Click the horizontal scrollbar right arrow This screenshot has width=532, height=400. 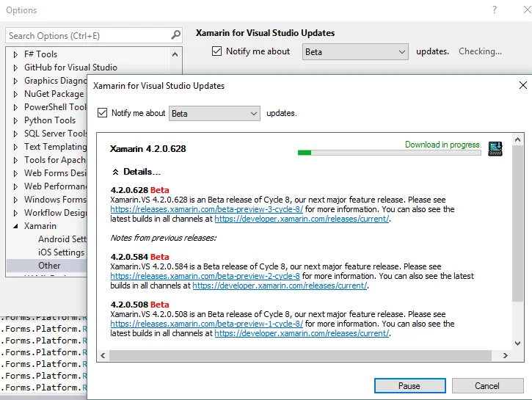pyautogui.click(x=505, y=355)
